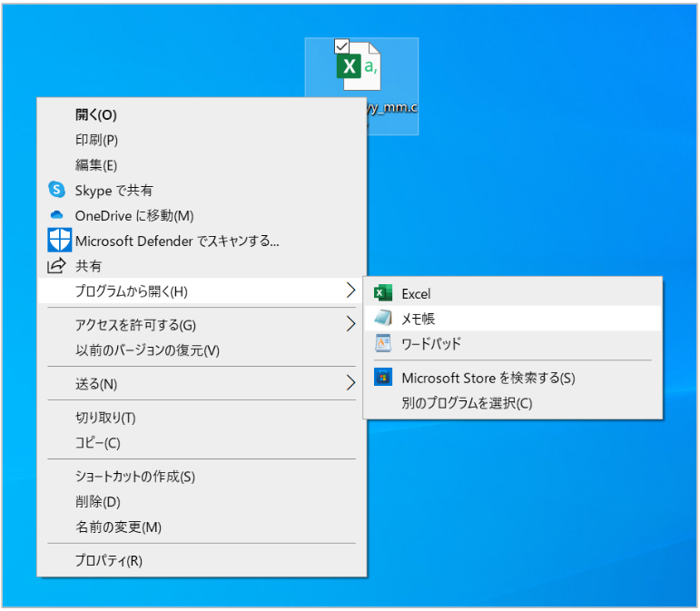Click the Microsoft Defender shield icon
Viewport: 700px width, 611px height.
coord(58,241)
